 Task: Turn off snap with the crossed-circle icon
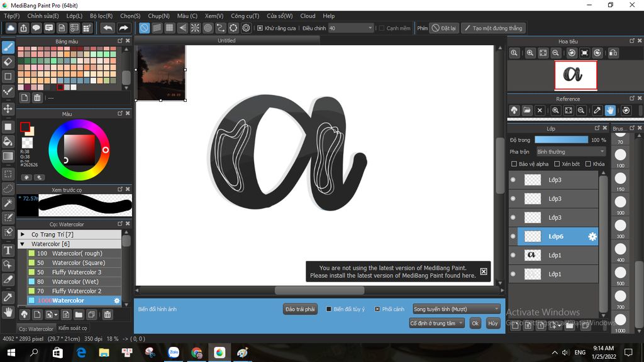point(144,28)
